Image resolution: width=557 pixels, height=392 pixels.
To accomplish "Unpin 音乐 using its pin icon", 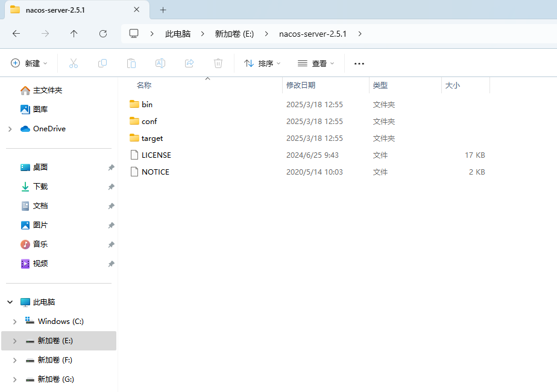I will pyautogui.click(x=111, y=244).
